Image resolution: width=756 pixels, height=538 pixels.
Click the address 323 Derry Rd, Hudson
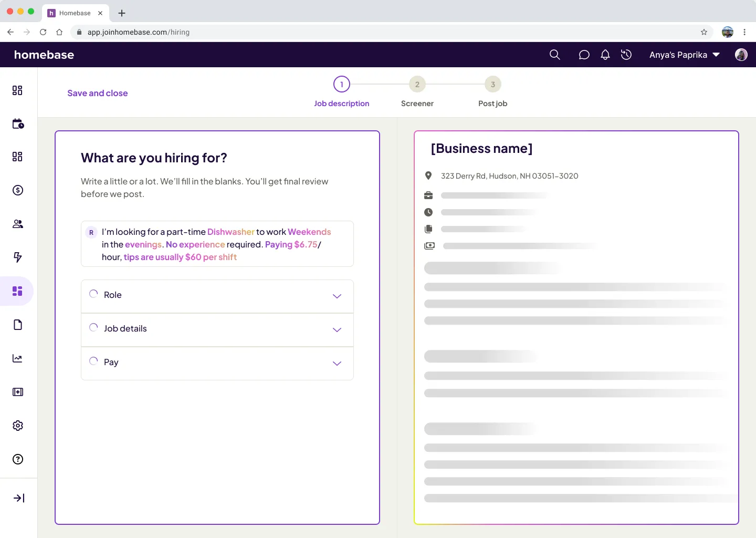click(509, 176)
